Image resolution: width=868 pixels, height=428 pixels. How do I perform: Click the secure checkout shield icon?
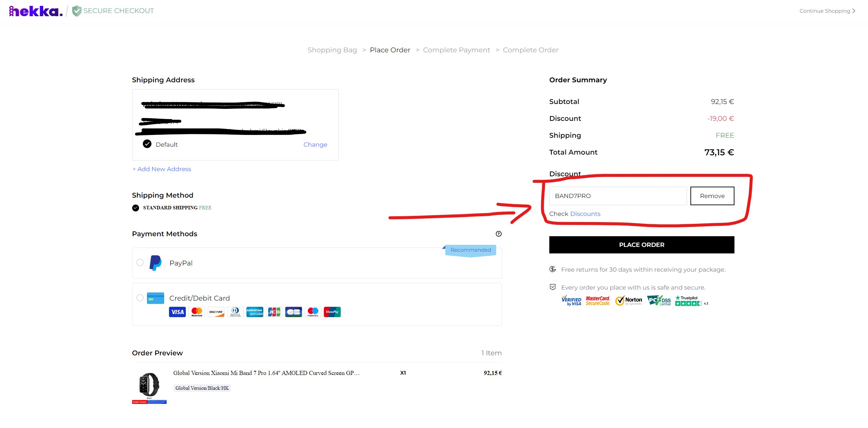(x=77, y=11)
